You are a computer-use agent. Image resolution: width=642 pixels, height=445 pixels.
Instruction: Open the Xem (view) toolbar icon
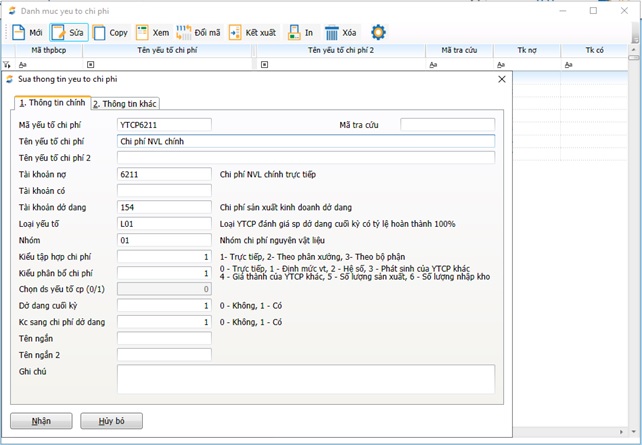tap(144, 32)
